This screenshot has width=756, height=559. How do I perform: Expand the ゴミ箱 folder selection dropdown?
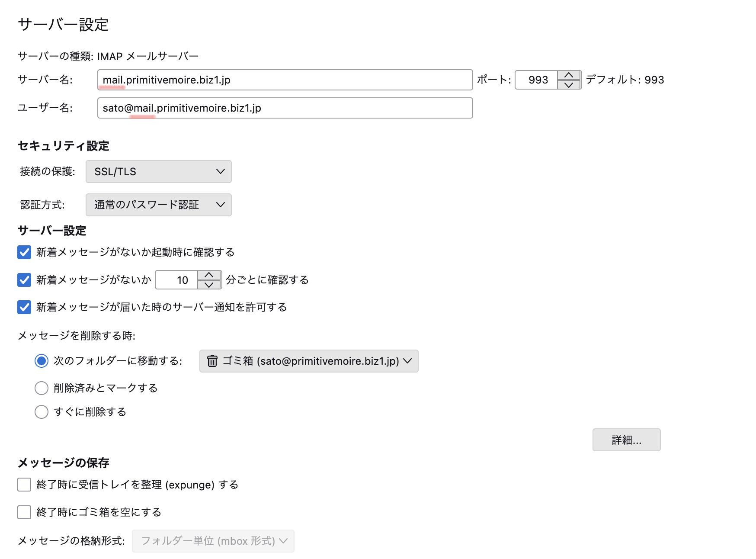click(x=309, y=361)
